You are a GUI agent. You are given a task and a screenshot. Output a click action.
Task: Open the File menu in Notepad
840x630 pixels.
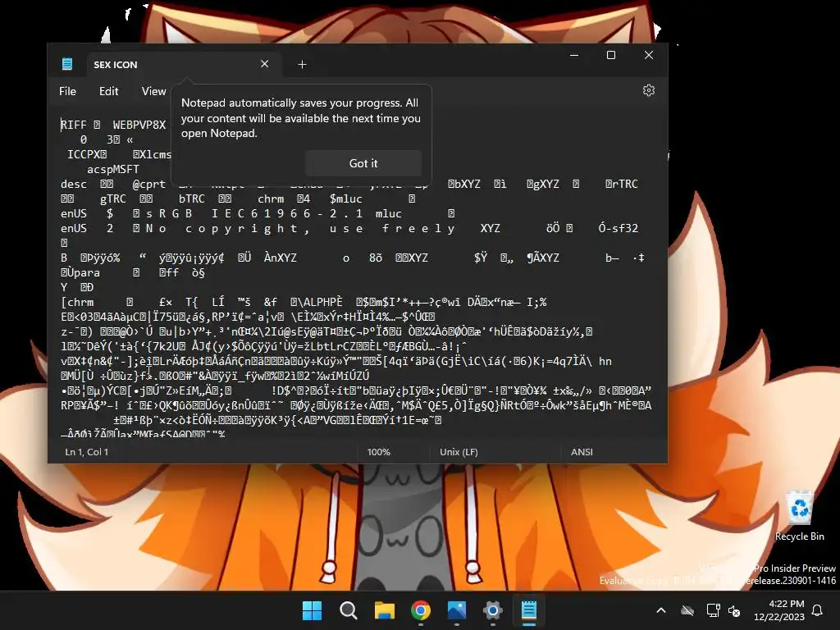67,91
